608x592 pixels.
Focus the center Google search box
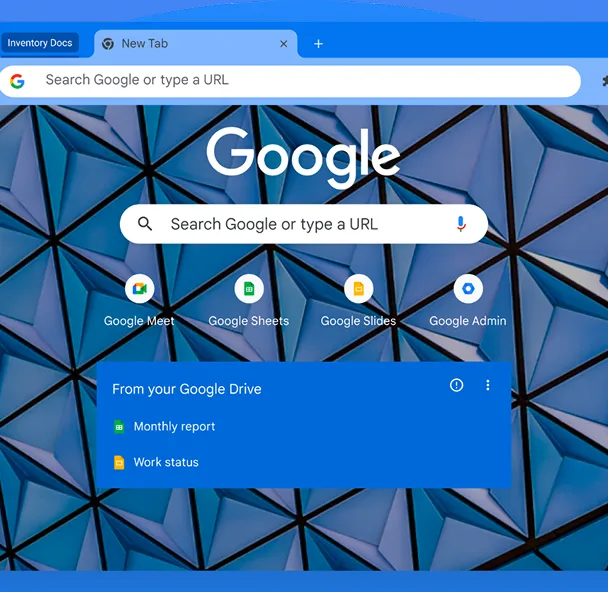pos(304,224)
